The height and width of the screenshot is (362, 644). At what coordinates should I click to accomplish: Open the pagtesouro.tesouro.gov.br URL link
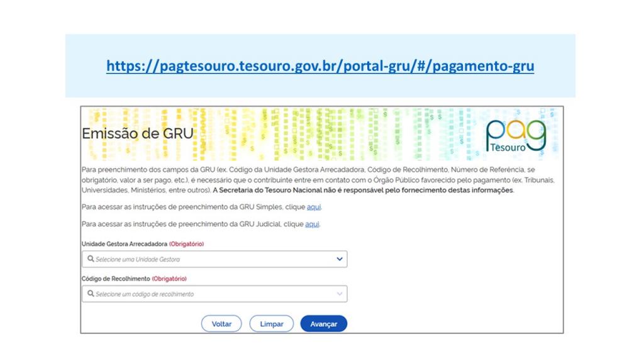click(x=320, y=66)
